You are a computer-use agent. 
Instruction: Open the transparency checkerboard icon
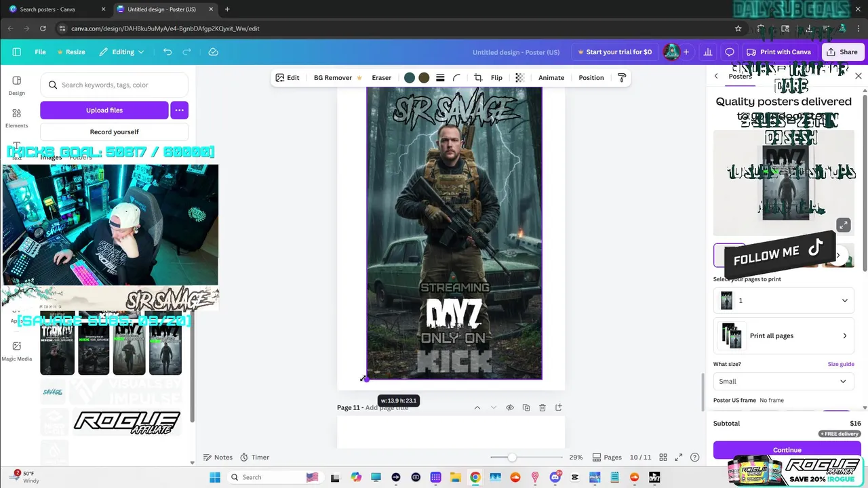click(519, 78)
